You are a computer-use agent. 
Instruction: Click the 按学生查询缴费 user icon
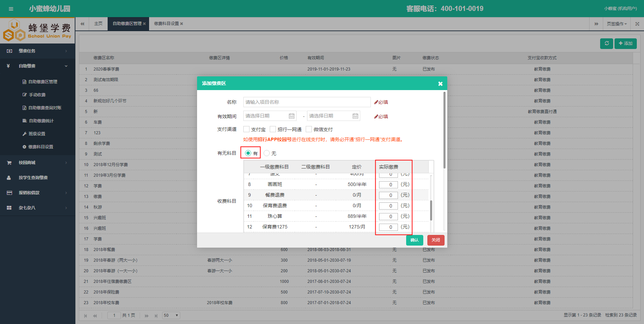(x=9, y=178)
